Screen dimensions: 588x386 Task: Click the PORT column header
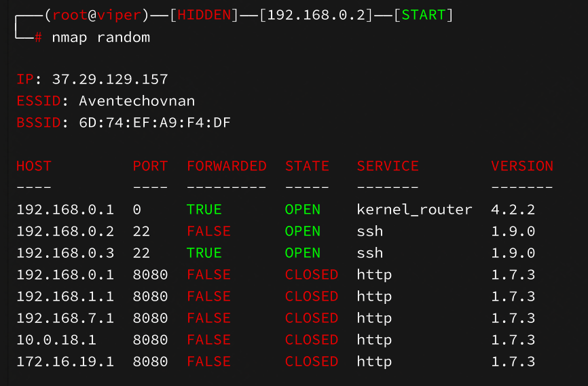pyautogui.click(x=150, y=166)
